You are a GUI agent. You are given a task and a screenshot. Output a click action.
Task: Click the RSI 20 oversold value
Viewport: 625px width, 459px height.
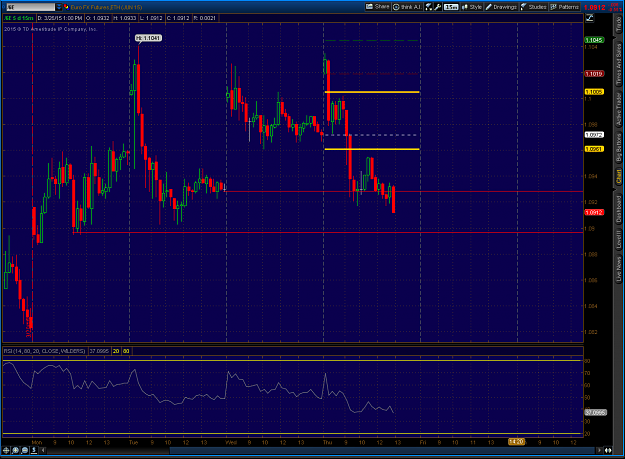116,351
